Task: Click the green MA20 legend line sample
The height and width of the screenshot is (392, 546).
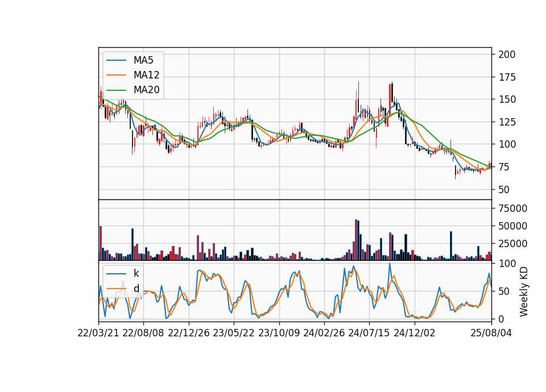Action: [x=116, y=90]
